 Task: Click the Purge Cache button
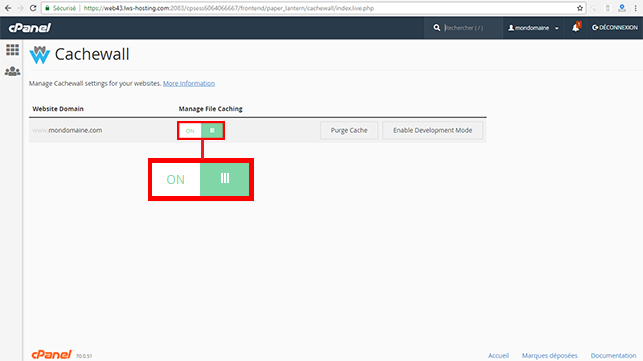[x=349, y=130]
